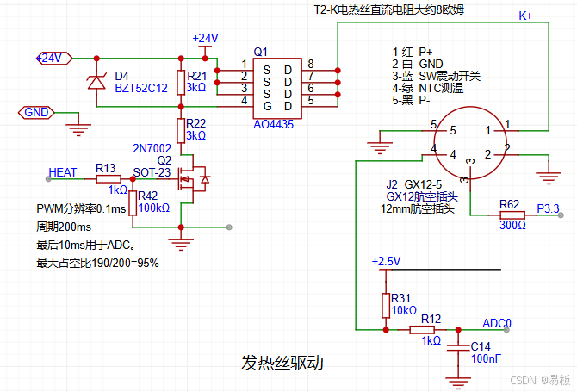Select ground symbol beside GND port
Viewport: 577px width, 392px height.
click(78, 130)
